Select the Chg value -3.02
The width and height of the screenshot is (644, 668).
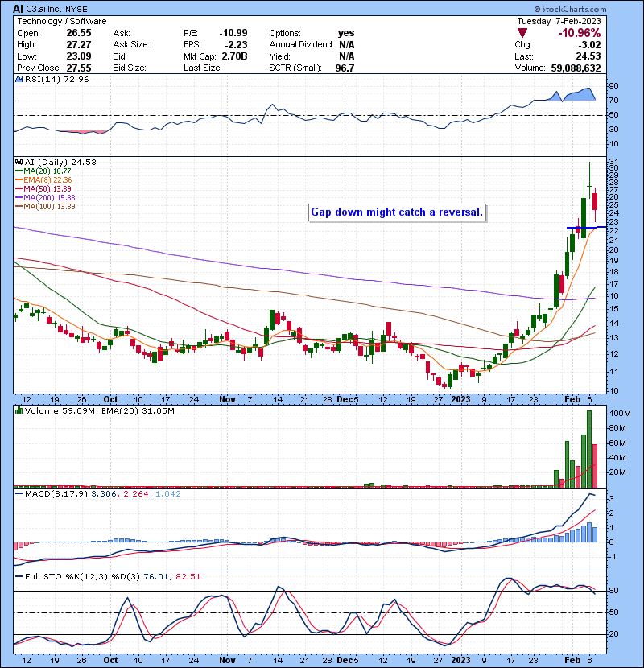[x=588, y=45]
